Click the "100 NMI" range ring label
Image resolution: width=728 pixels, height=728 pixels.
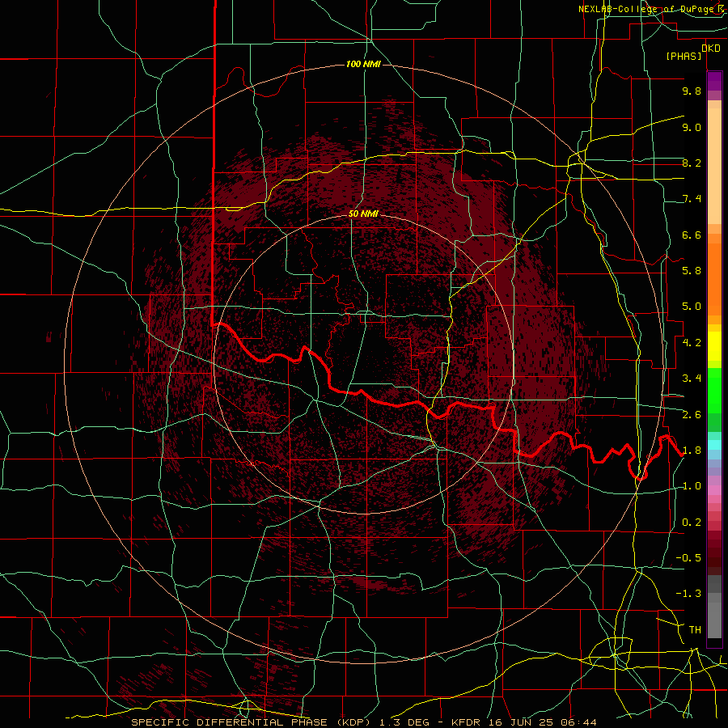coord(363,64)
